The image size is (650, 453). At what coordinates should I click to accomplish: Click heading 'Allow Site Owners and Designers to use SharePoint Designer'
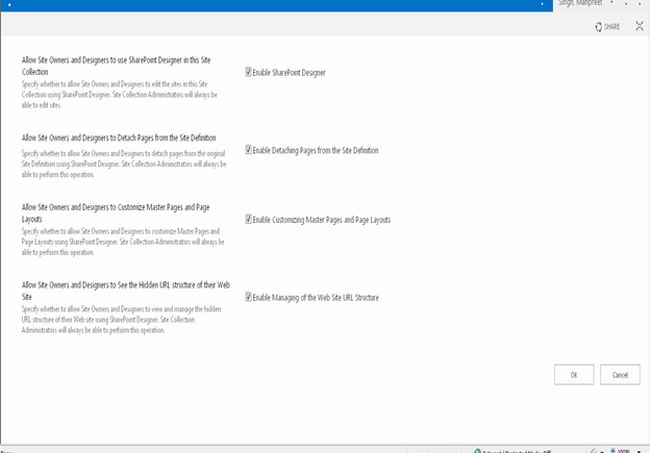coord(116,66)
